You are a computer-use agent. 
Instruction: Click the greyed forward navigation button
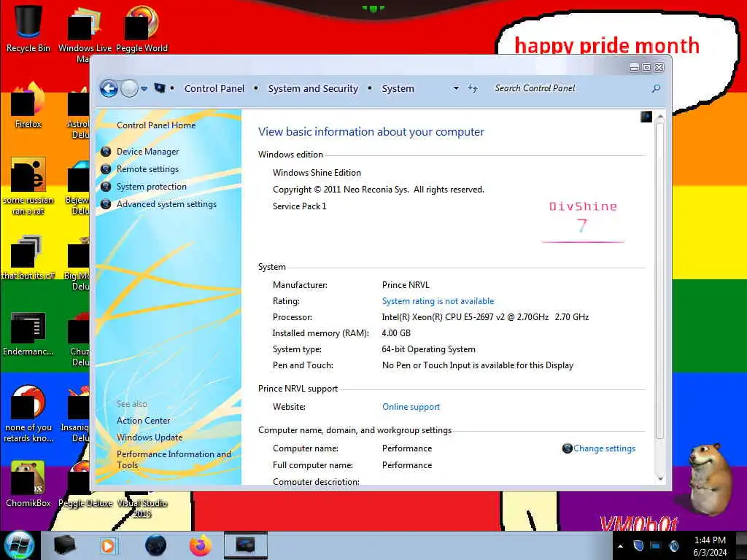click(x=129, y=88)
